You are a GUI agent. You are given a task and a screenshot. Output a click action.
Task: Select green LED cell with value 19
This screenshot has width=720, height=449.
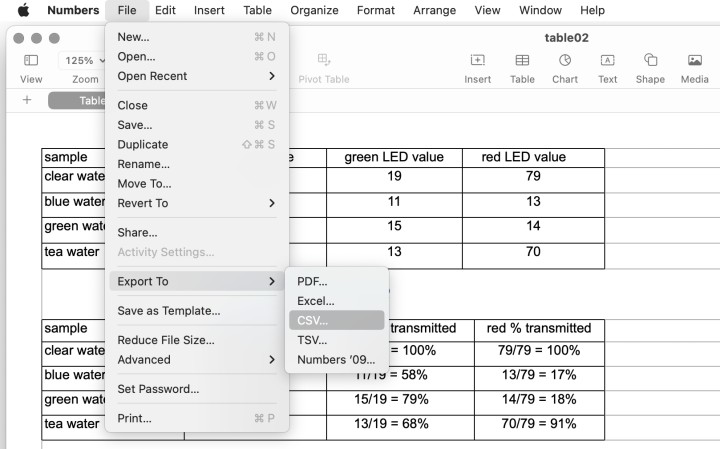click(x=394, y=180)
